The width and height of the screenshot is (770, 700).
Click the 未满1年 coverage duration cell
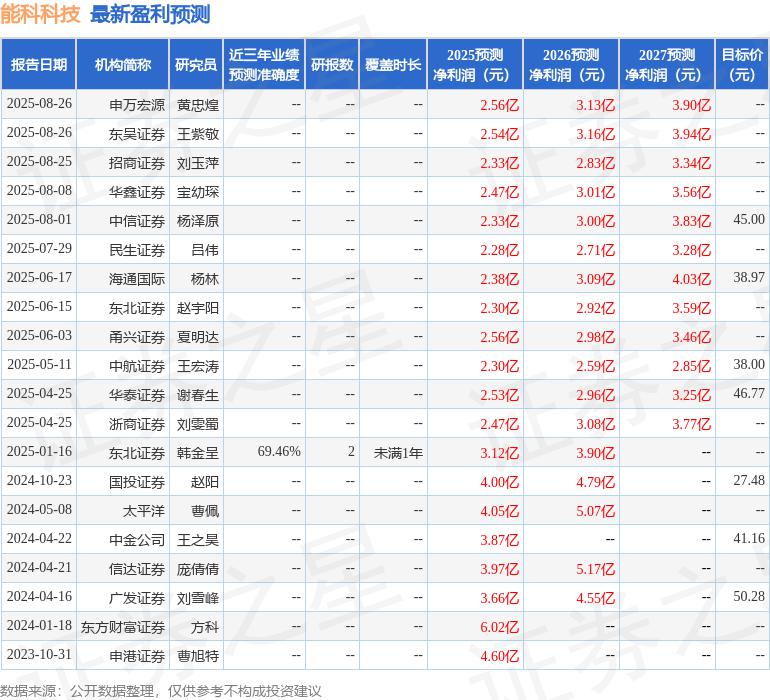point(398,452)
